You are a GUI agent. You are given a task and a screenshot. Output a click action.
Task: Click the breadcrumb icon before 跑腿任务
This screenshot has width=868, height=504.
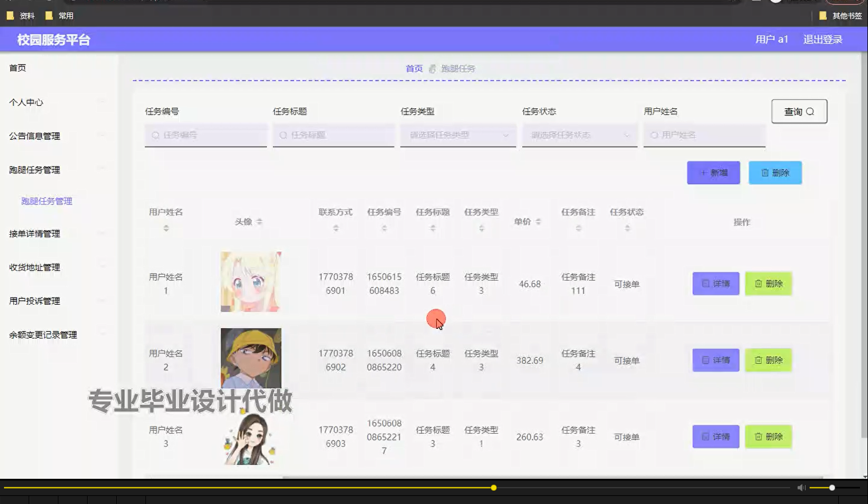pyautogui.click(x=432, y=69)
